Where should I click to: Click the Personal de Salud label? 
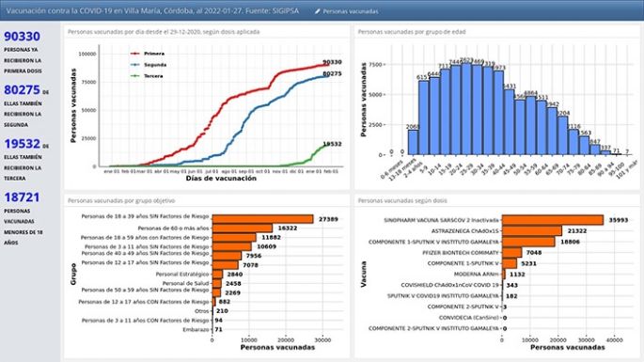tap(186, 284)
